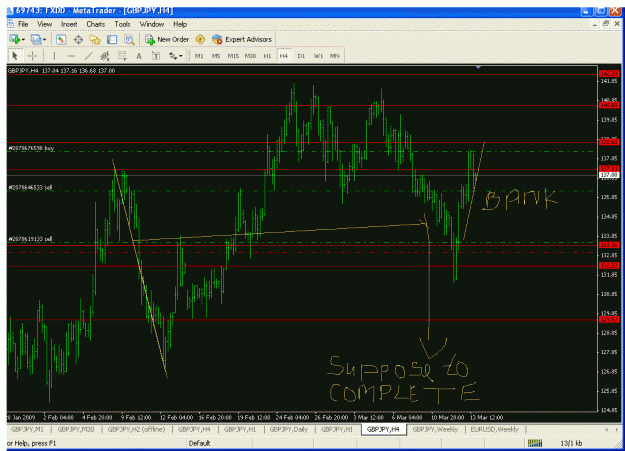Switch chart to M5 timeframe

[x=216, y=56]
